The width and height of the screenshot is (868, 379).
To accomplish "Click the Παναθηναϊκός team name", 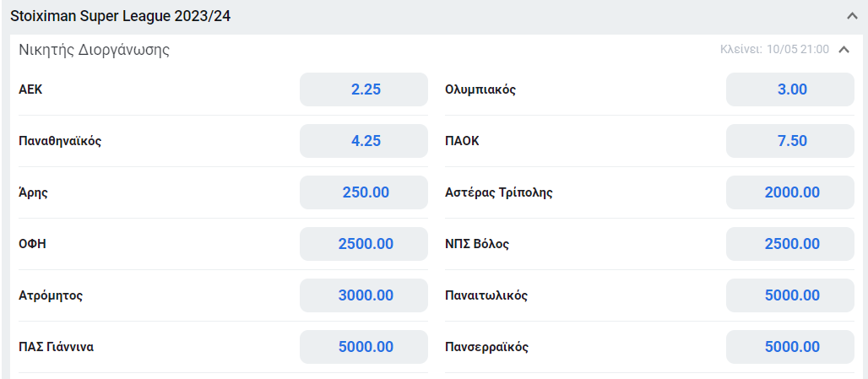I will (x=60, y=141).
